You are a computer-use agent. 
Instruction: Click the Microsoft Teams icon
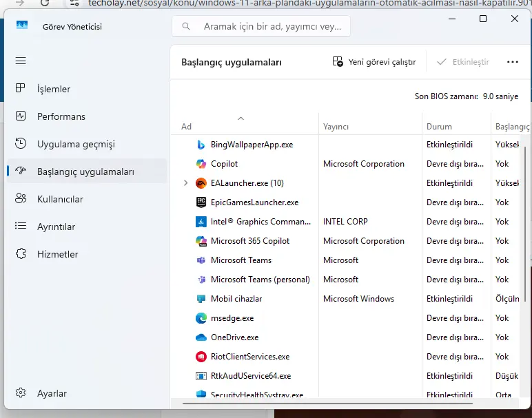pos(201,260)
